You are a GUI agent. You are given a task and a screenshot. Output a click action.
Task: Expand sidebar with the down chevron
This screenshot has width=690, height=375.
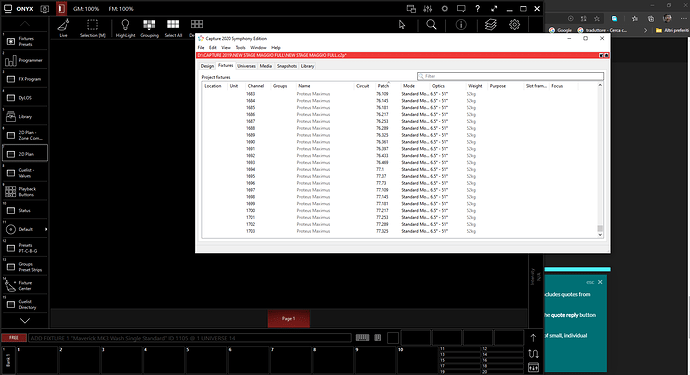(25, 320)
